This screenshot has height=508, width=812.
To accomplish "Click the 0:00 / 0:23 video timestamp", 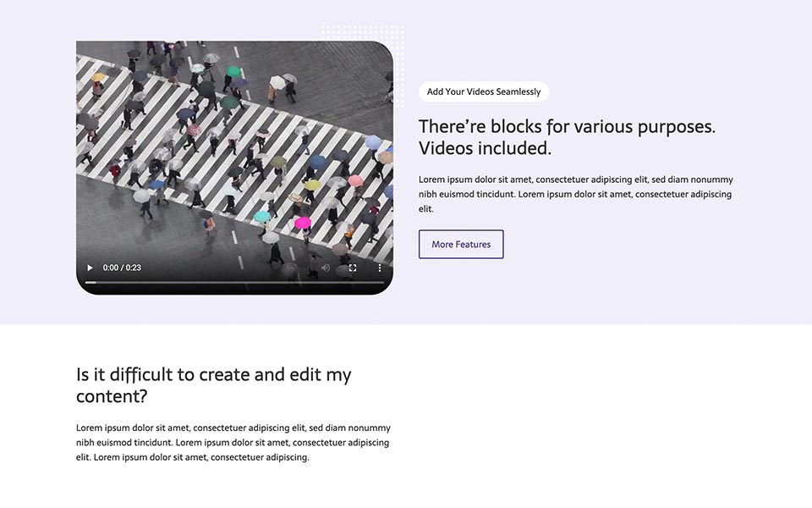I will (x=122, y=268).
